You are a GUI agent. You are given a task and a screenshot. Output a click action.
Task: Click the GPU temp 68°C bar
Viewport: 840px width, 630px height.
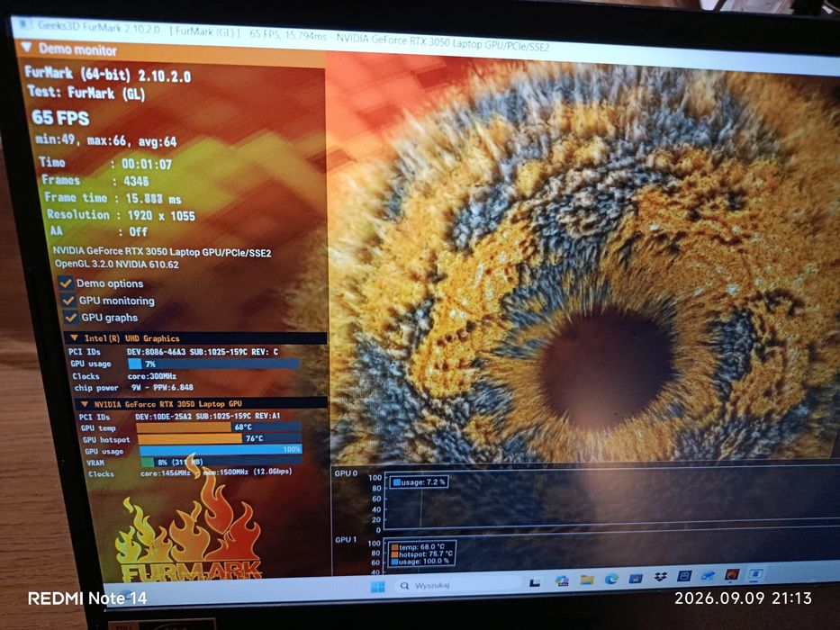(x=219, y=427)
